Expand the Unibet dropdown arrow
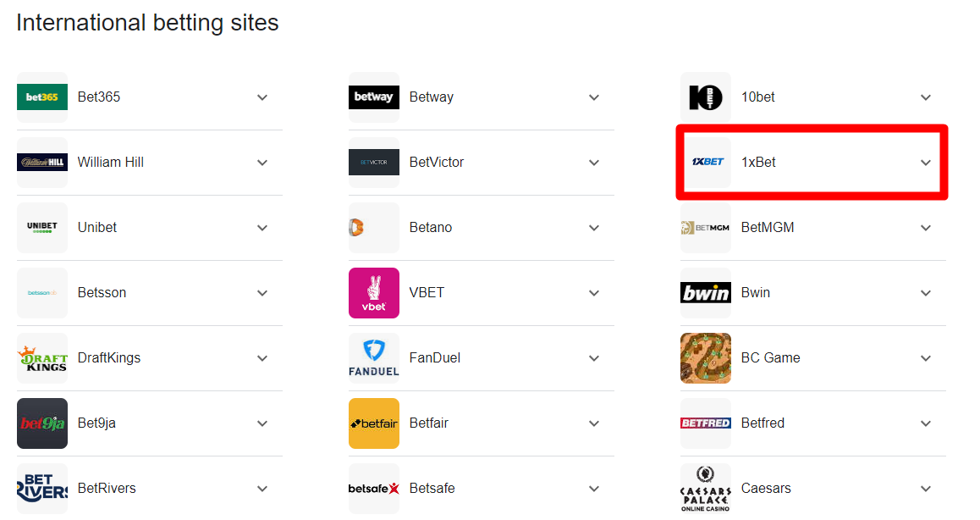 click(262, 228)
